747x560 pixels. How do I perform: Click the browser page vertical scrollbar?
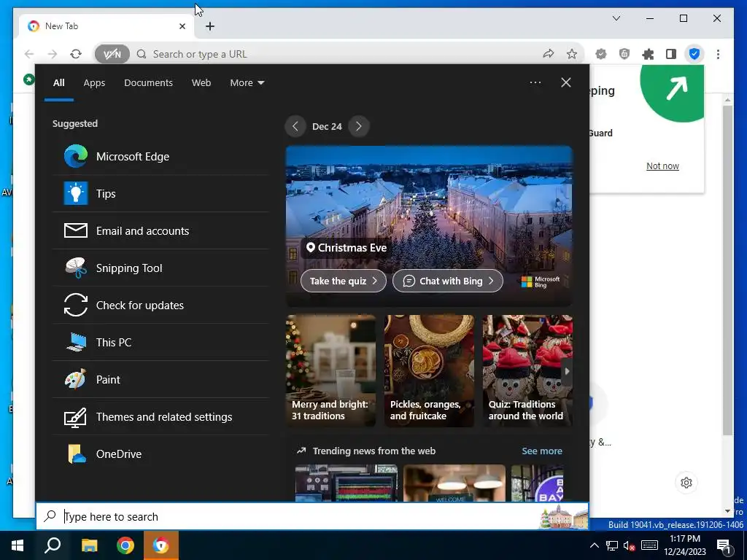pyautogui.click(x=727, y=269)
